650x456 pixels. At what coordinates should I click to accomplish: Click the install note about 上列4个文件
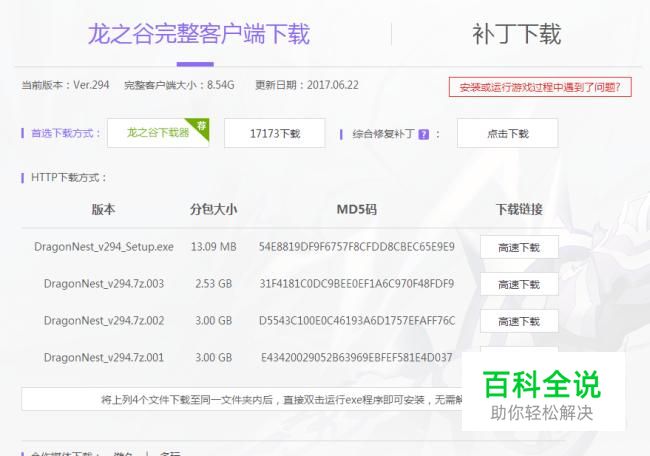242,399
